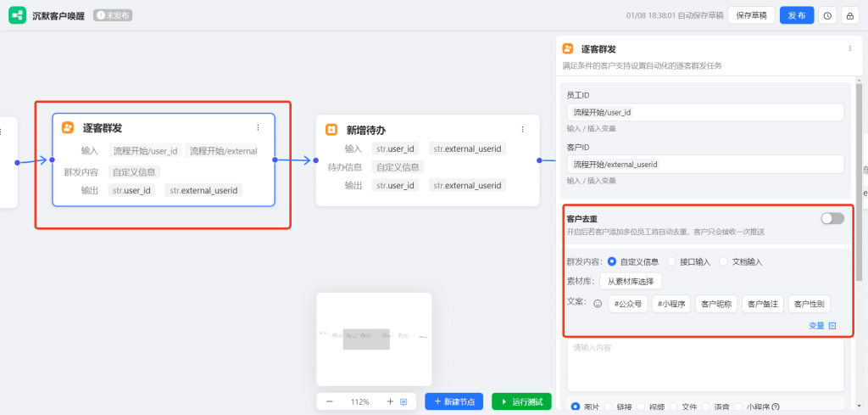Click orange 逐客群发 node icon
This screenshot has width=868, height=415.
[x=68, y=127]
